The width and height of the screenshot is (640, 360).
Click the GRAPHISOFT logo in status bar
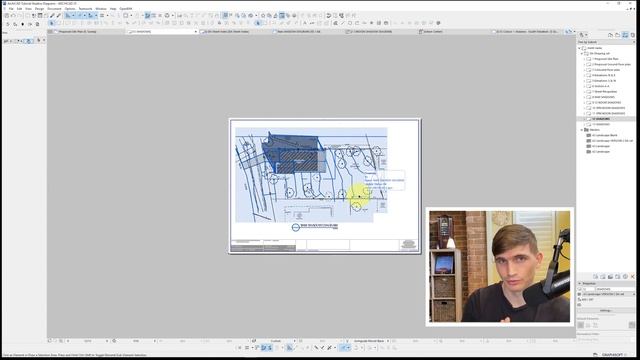click(x=615, y=355)
